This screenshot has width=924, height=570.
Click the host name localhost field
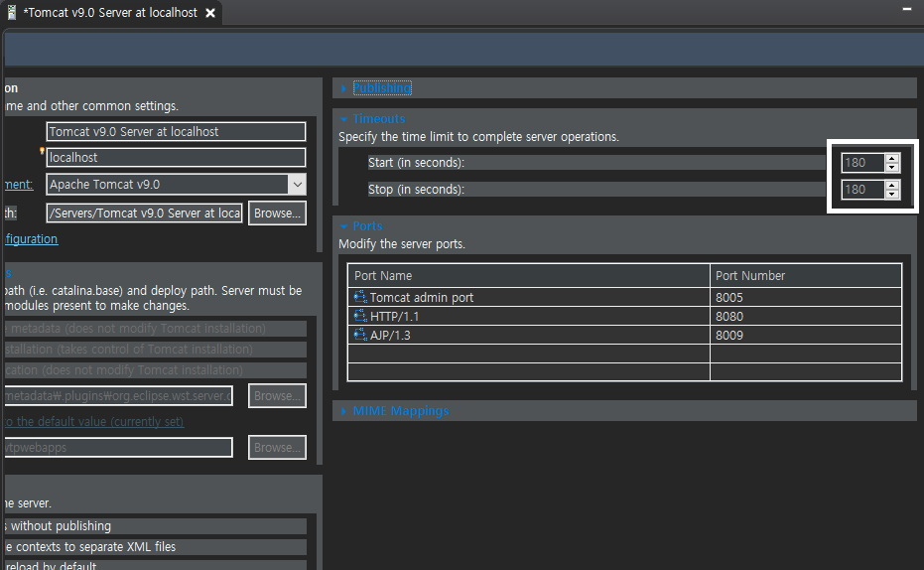coord(176,157)
